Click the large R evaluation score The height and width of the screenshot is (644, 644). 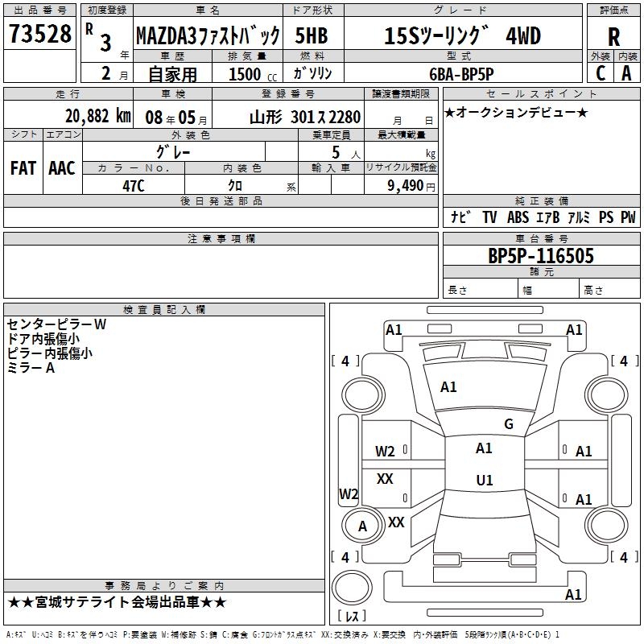613,37
